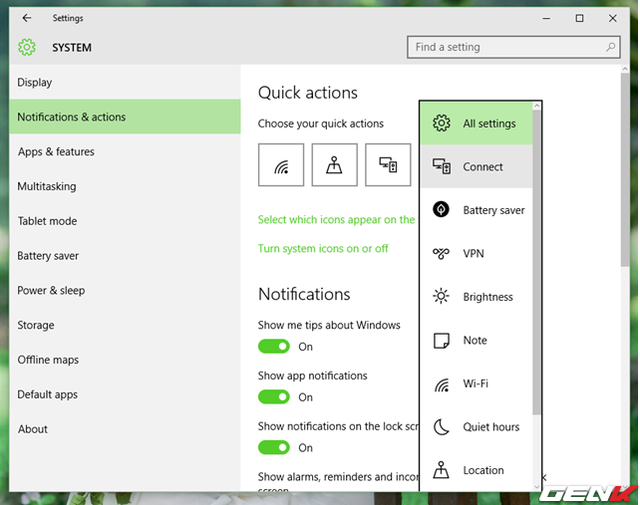Choose Brightness option label in dropdown
This screenshot has width=640, height=505.
pos(488,297)
